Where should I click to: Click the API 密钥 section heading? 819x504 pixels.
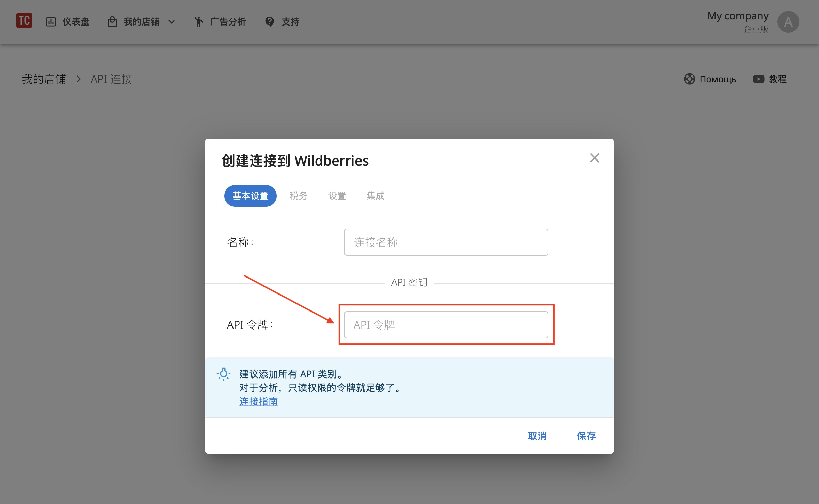point(409,282)
